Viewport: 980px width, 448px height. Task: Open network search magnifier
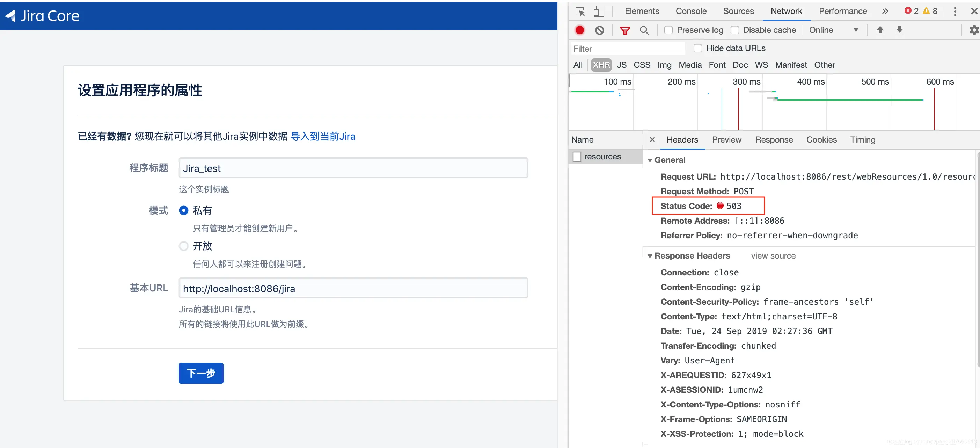point(644,30)
